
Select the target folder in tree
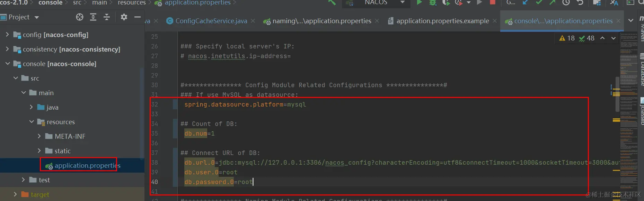pyautogui.click(x=35, y=194)
